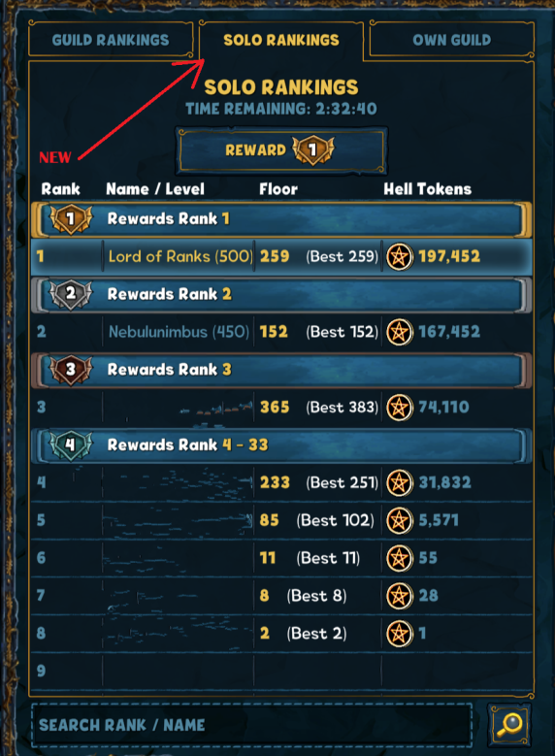555x756 pixels.
Task: Expand the Rewards Rank 4 - 33 header
Action: click(281, 445)
